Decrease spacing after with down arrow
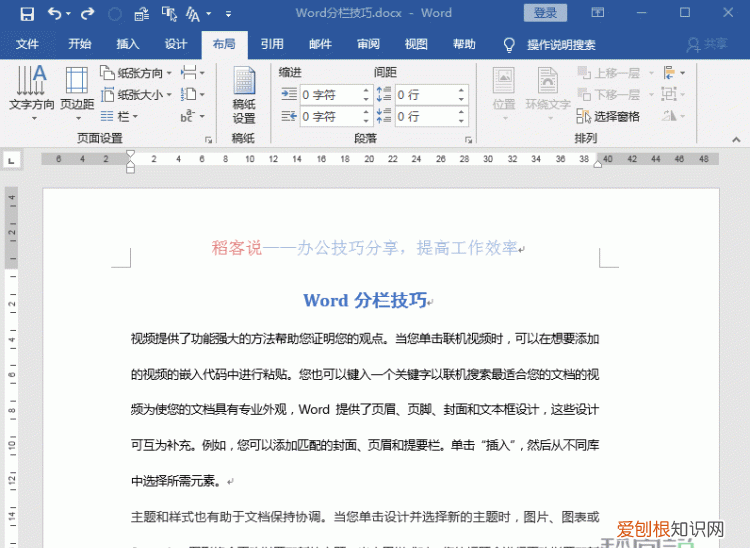 [462, 121]
